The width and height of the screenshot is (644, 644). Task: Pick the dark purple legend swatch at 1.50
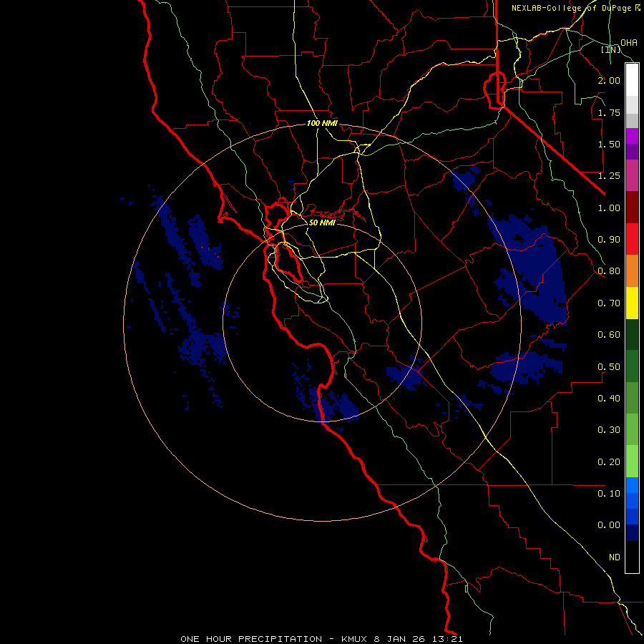[x=632, y=152]
